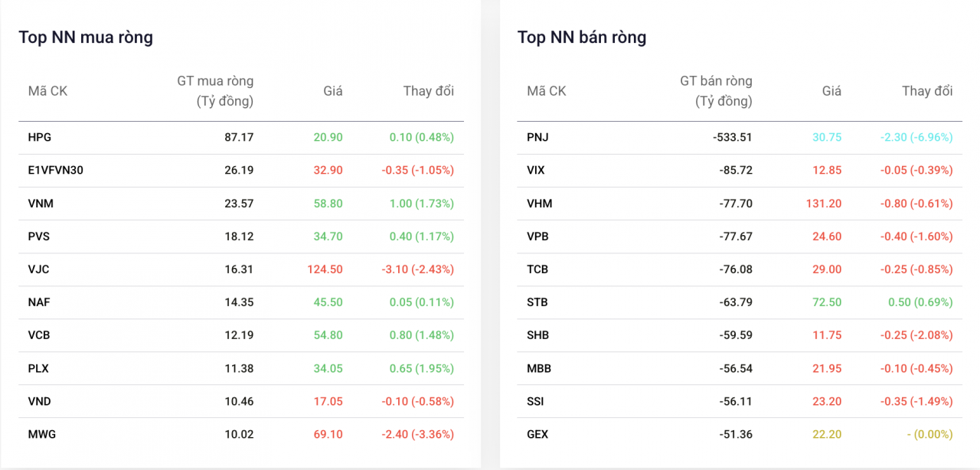Select GEX net sell value -51.36
The width and height of the screenshot is (980, 470).
pos(736,434)
